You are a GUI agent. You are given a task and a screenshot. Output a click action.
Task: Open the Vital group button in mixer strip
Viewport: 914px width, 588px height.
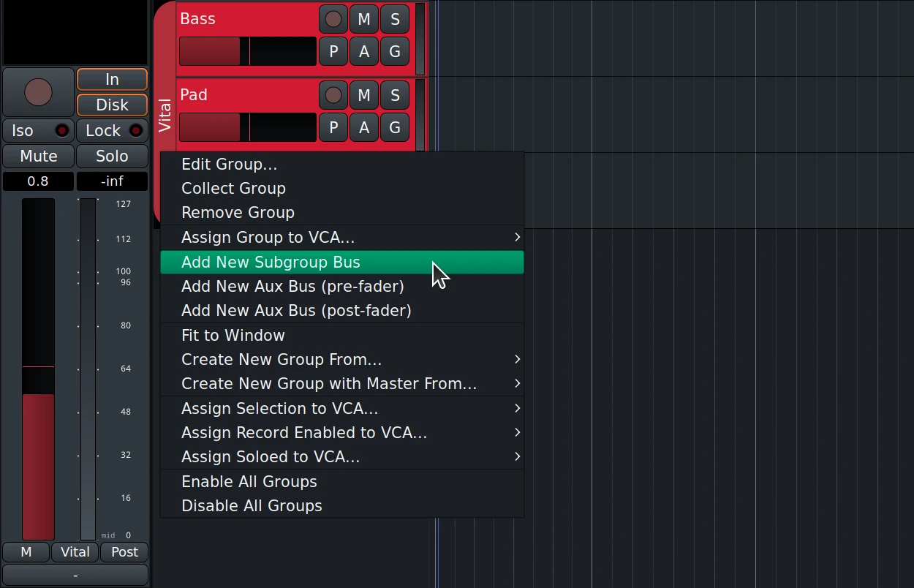coord(75,552)
